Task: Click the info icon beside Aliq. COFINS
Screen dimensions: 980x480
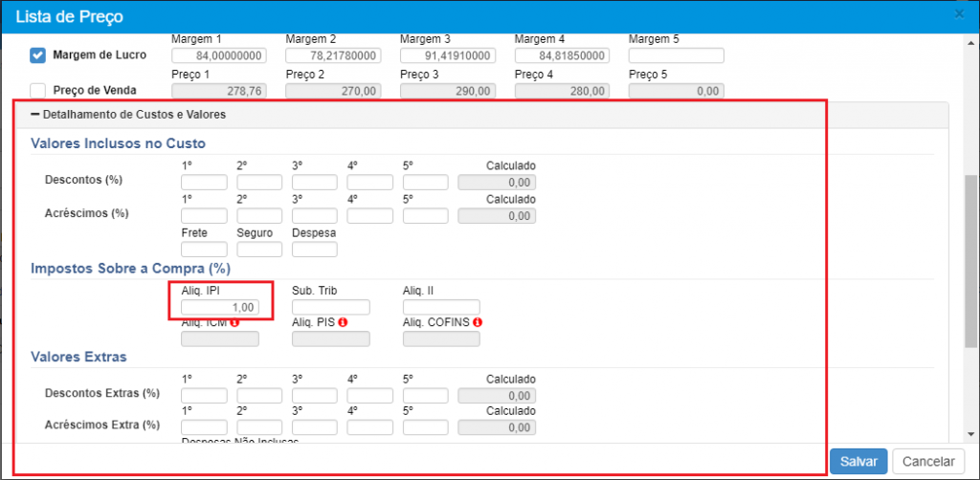Action: tap(477, 322)
